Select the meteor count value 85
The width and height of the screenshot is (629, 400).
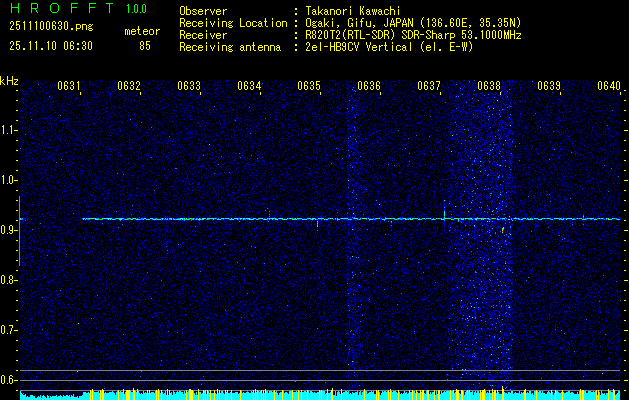pyautogui.click(x=145, y=46)
